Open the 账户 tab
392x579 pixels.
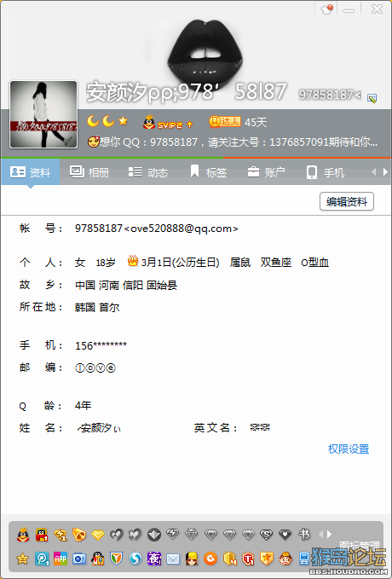tap(266, 172)
